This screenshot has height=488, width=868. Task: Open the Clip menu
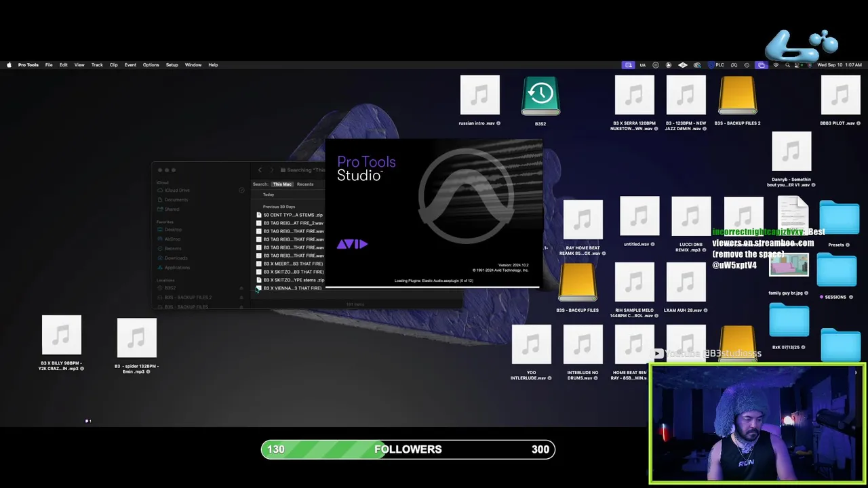click(x=113, y=65)
